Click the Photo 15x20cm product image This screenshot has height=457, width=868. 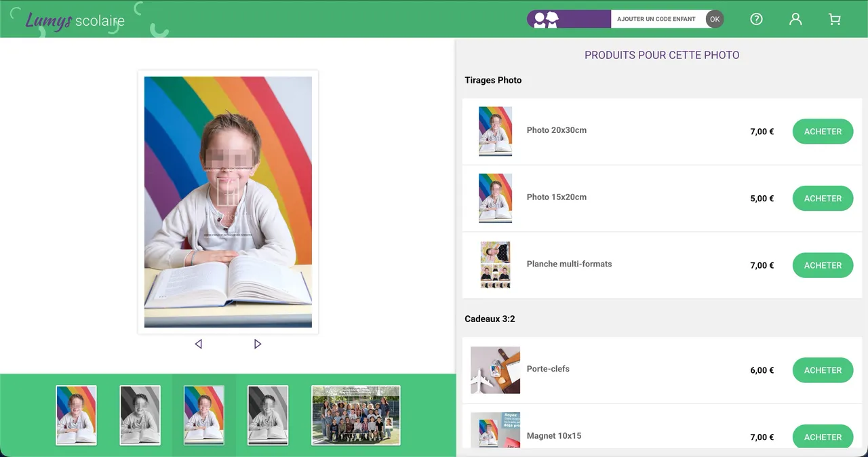point(495,199)
